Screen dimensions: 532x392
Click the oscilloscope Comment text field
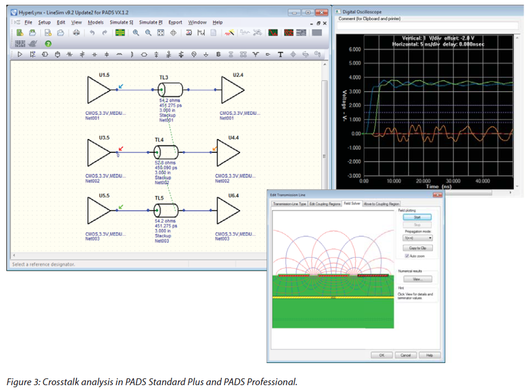pyautogui.click(x=427, y=25)
